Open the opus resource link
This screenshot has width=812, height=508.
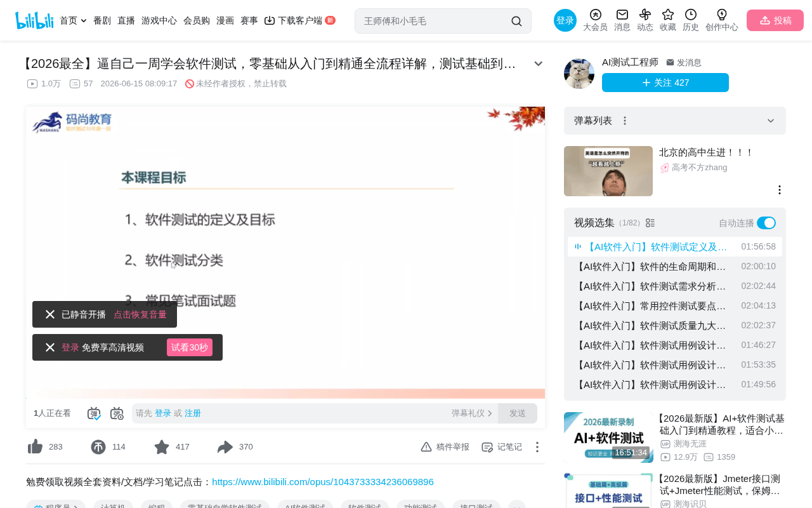click(x=323, y=482)
